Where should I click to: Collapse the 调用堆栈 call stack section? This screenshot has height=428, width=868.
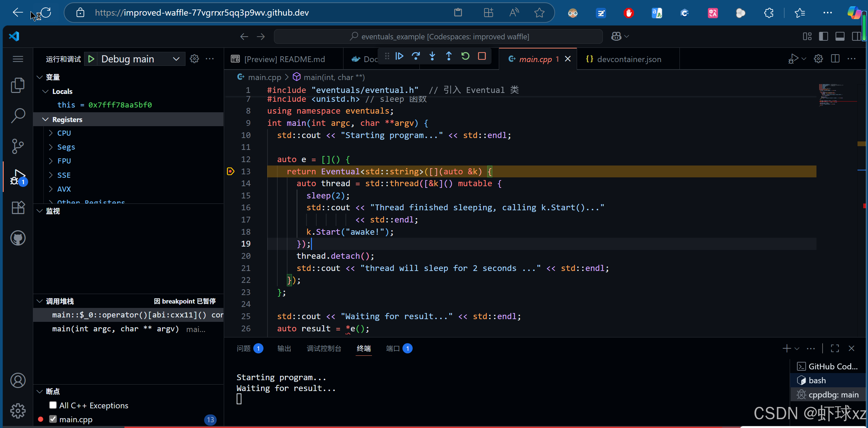pos(40,301)
